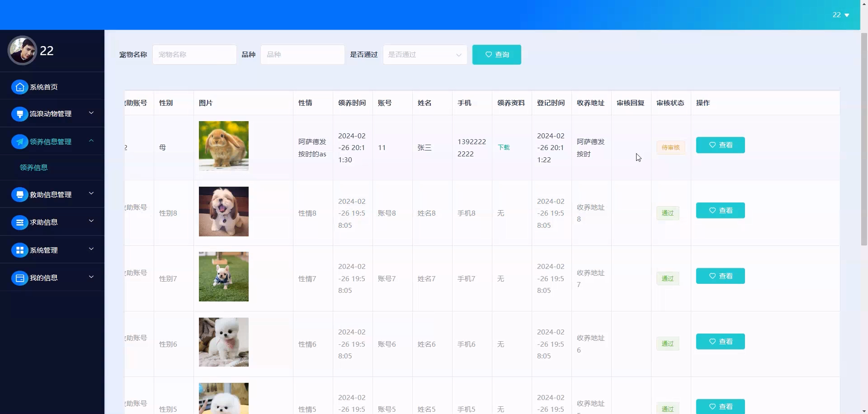868x414 pixels.
Task: Click 查看 for the 姓名6 row
Action: pos(720,342)
